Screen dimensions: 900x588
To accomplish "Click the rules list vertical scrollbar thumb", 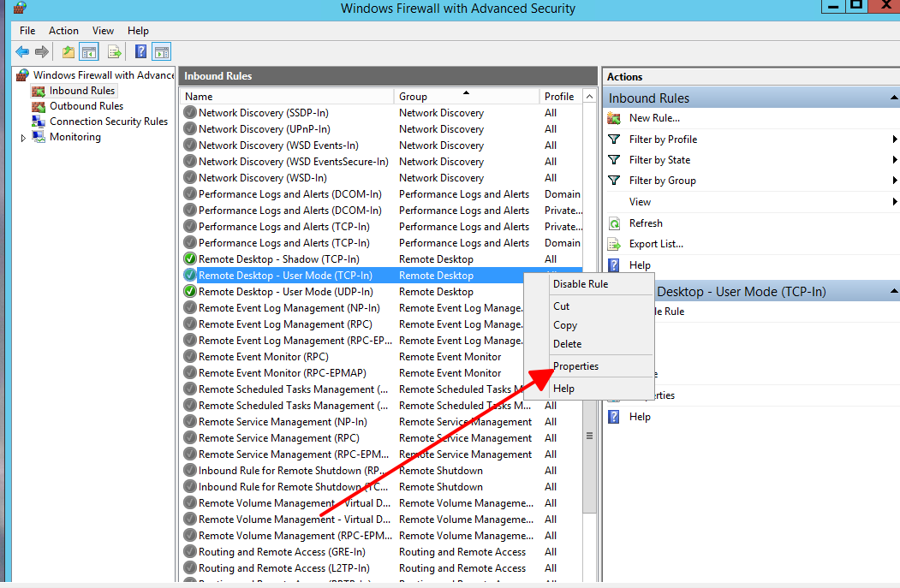I will click(589, 436).
